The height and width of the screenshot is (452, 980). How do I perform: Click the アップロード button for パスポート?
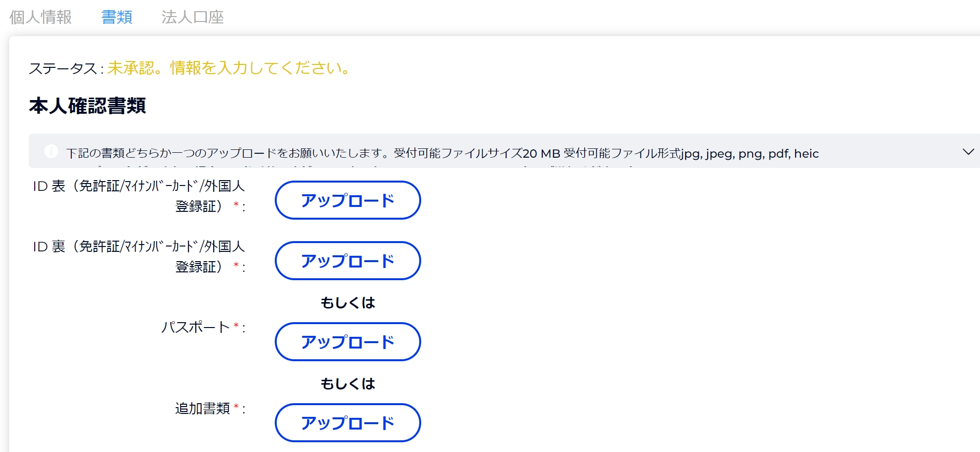(348, 342)
